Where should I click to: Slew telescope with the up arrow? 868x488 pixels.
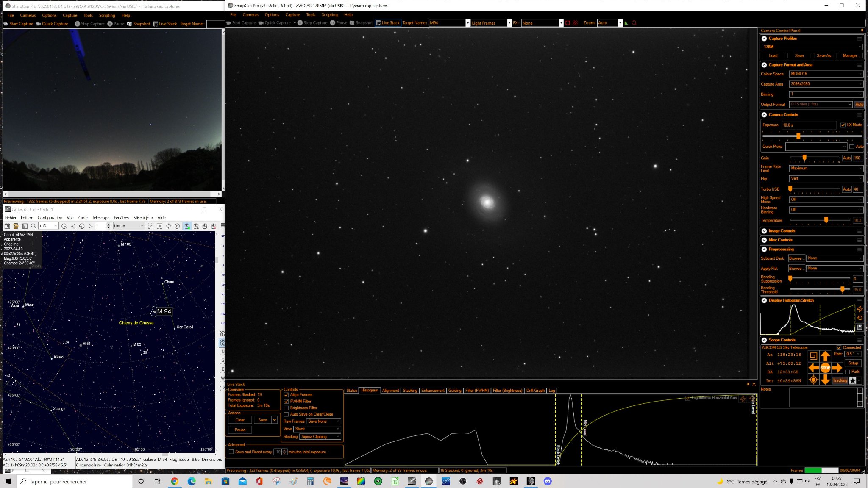825,356
